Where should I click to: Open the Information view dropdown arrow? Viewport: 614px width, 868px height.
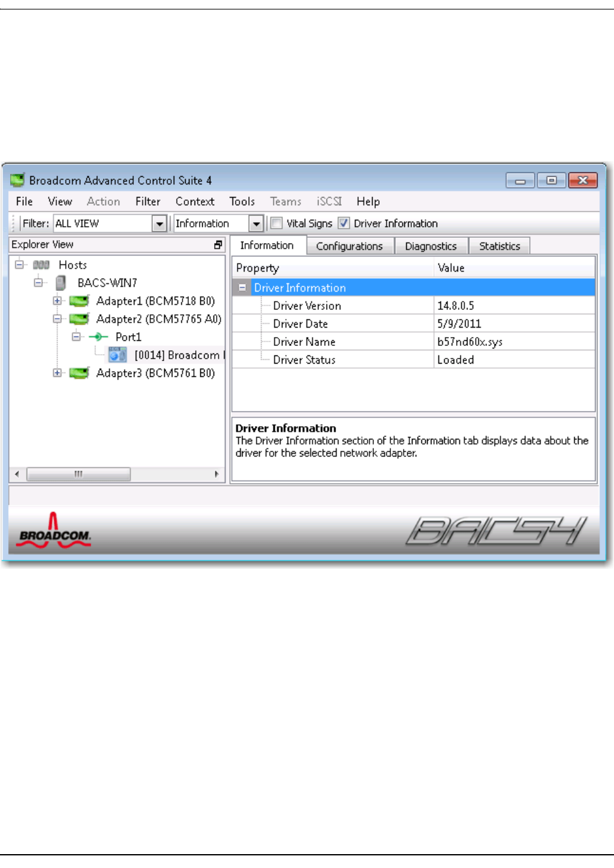point(256,223)
